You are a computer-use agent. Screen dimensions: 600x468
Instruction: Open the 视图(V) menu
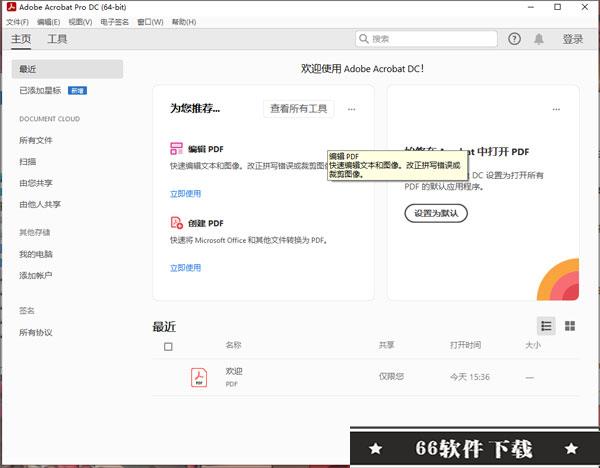click(80, 22)
